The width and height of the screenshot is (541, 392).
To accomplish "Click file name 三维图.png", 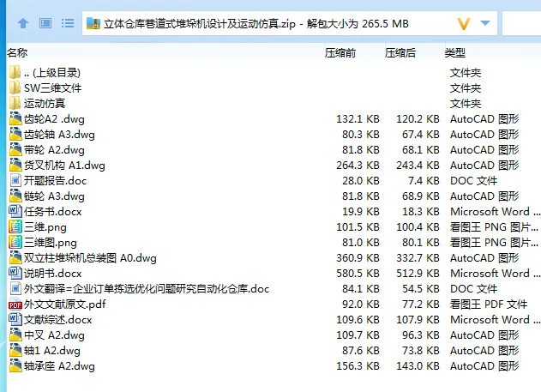I will point(51,243).
